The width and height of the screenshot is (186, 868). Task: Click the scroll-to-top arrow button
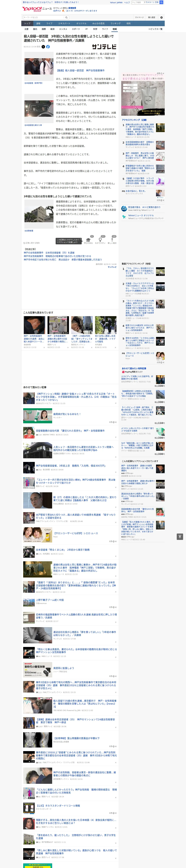(x=180, y=536)
